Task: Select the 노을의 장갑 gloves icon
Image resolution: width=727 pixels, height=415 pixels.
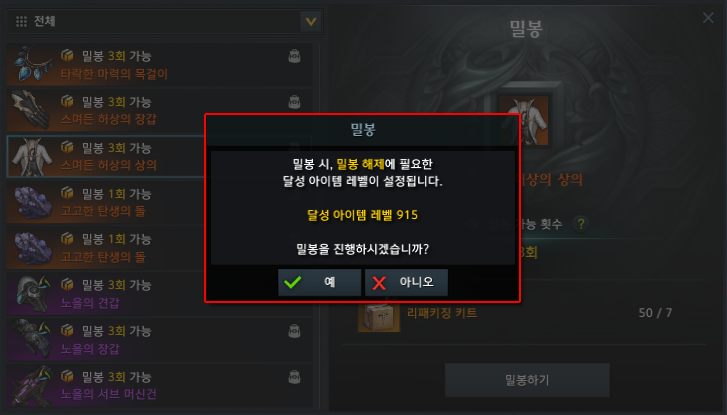Action: tap(32, 339)
